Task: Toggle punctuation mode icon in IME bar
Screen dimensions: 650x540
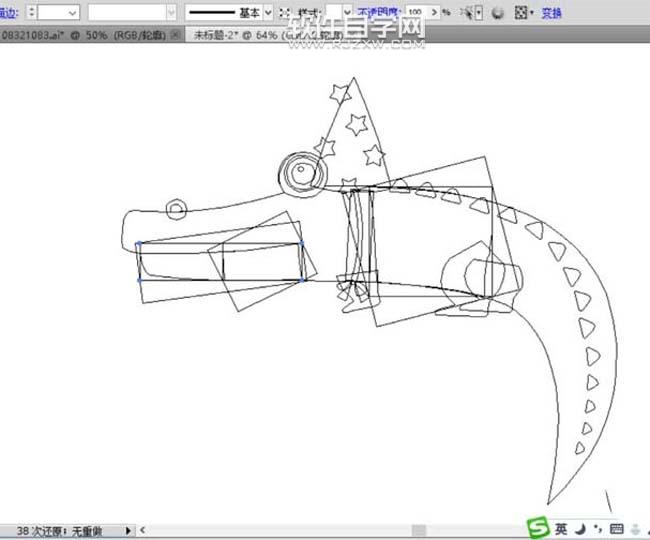Action: click(x=598, y=527)
